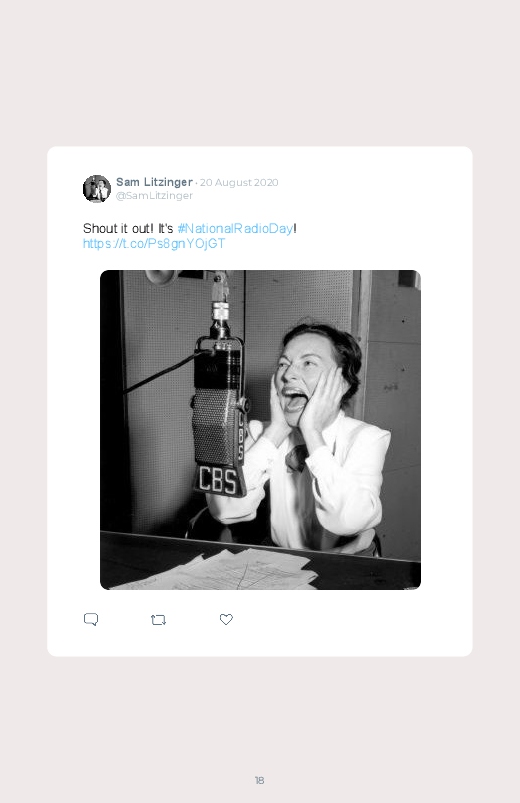Follow the t.co/Ps8gnYOjGT link
Screen dimensions: 520x803
click(x=154, y=243)
